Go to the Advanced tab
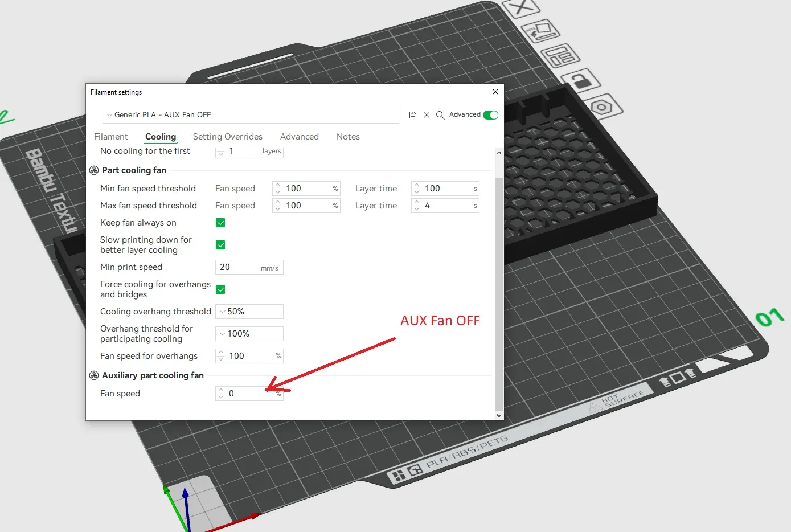791x532 pixels. point(300,137)
